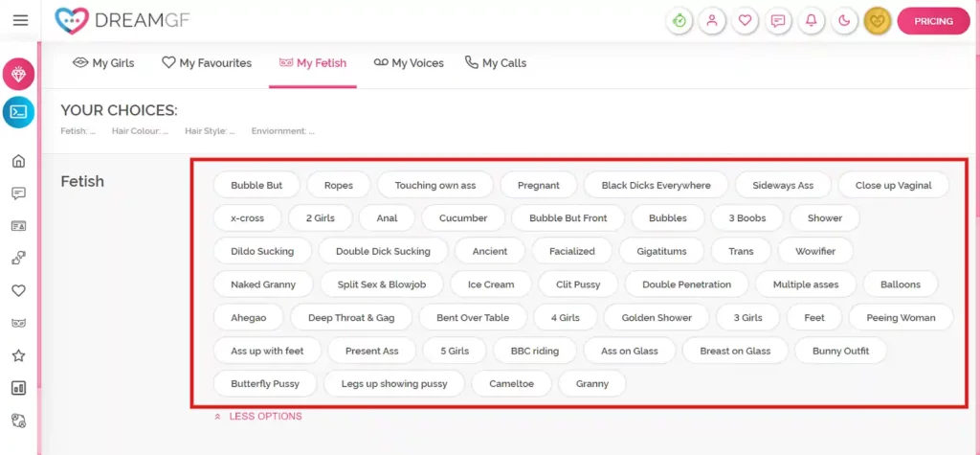Click the Pricing button
This screenshot has height=455, width=980.
(x=933, y=21)
